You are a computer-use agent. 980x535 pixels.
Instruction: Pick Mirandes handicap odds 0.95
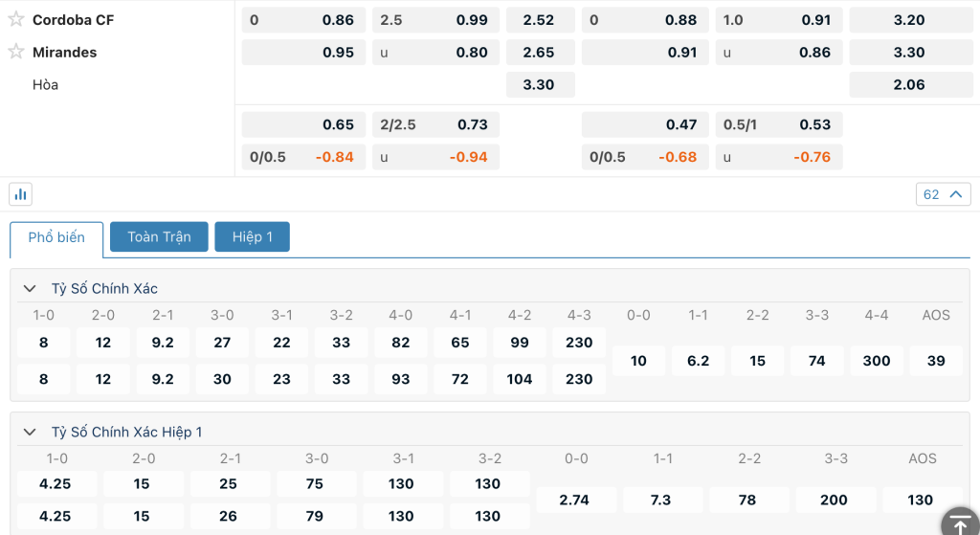pos(303,53)
